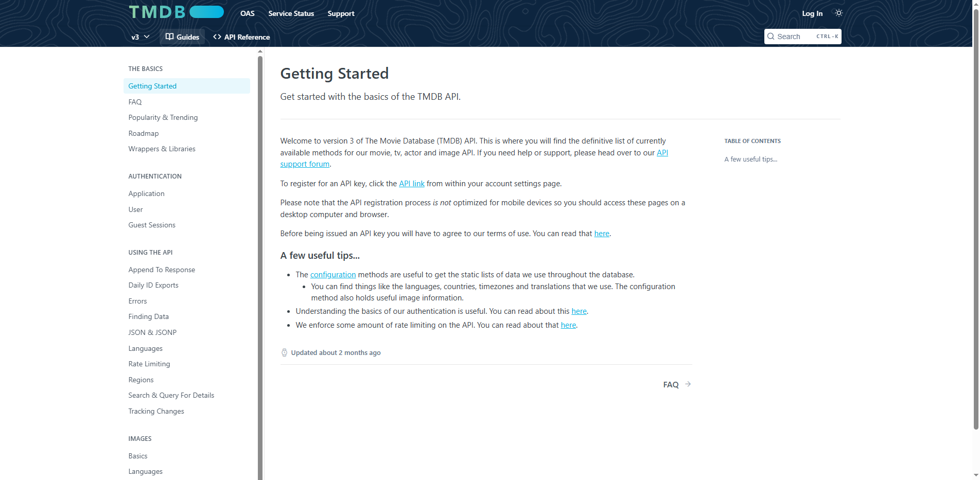Click the watch icon beside the update date

coord(284,352)
